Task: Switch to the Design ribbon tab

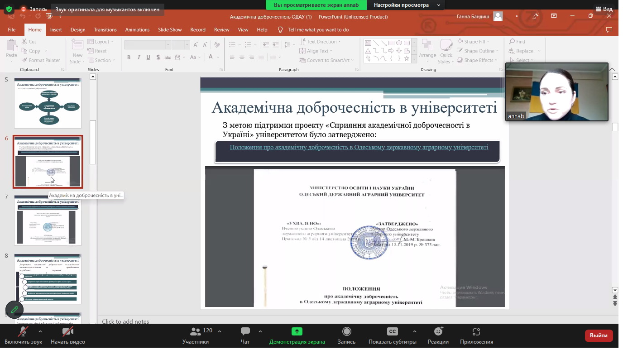Action: click(78, 30)
